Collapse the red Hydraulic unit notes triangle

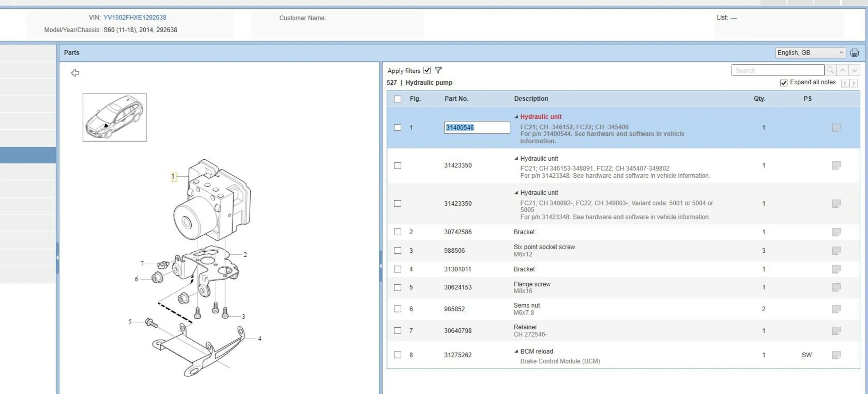tap(516, 117)
